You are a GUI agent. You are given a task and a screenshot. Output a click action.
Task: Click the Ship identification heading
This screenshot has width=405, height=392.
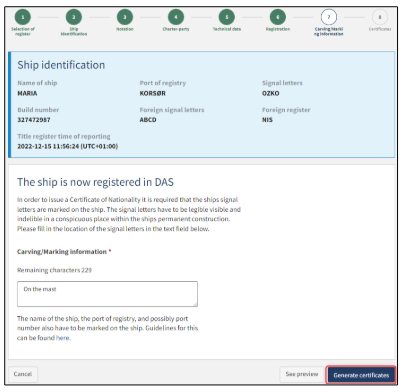[61, 65]
